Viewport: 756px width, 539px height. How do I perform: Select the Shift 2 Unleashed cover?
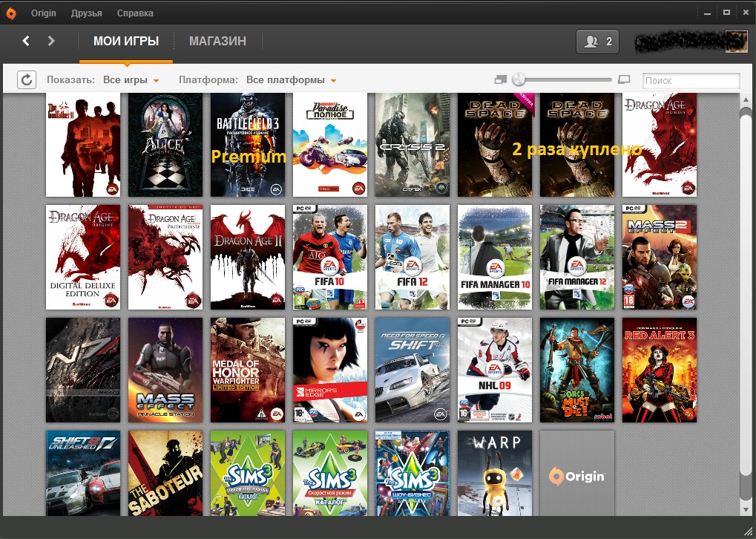point(83,474)
